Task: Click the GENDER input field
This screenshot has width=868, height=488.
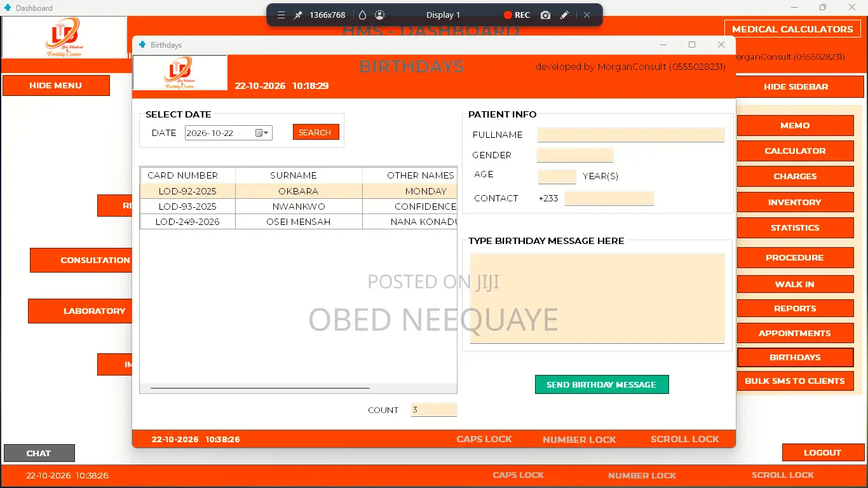Action: (575, 155)
